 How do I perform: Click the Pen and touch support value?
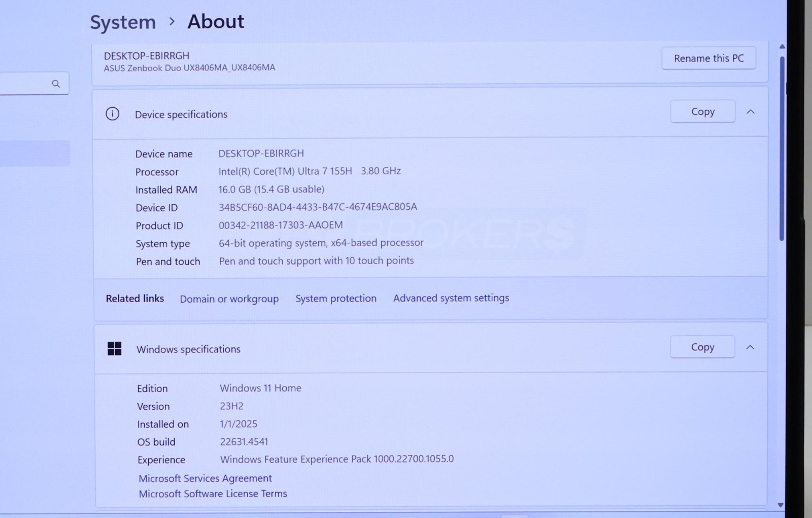coord(317,261)
